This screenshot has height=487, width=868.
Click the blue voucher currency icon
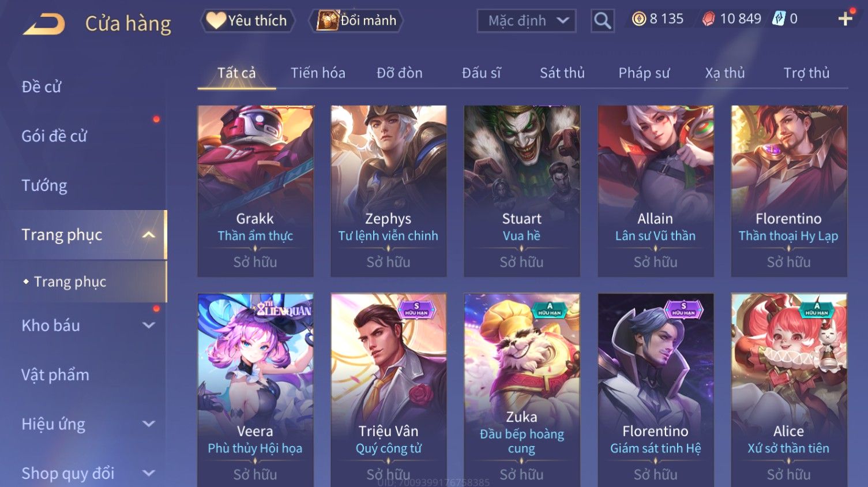[x=779, y=19]
